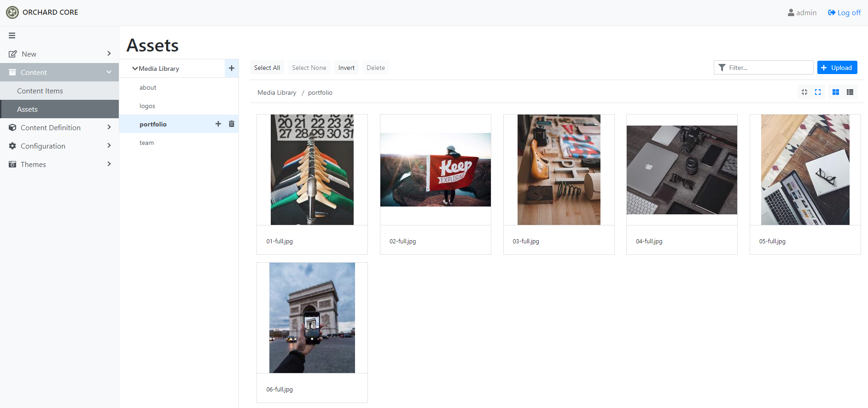Open the New menu item

[x=59, y=54]
